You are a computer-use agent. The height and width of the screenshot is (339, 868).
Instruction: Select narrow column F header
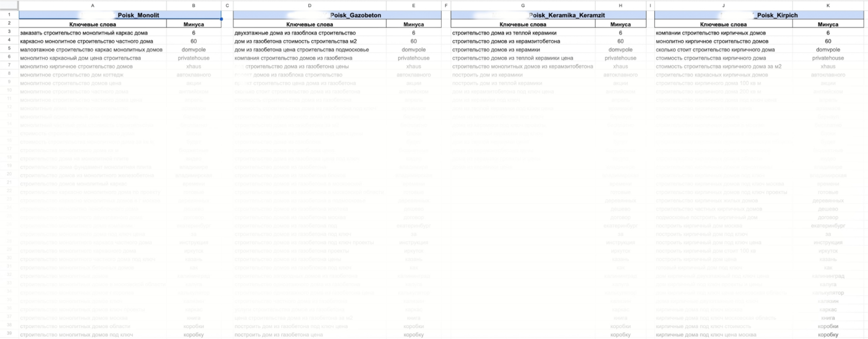446,5
